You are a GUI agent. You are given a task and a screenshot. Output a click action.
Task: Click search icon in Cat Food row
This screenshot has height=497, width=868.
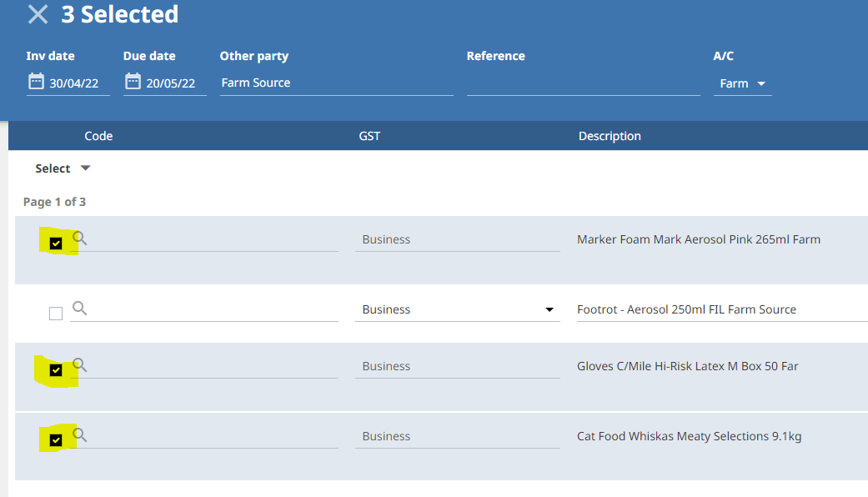80,435
